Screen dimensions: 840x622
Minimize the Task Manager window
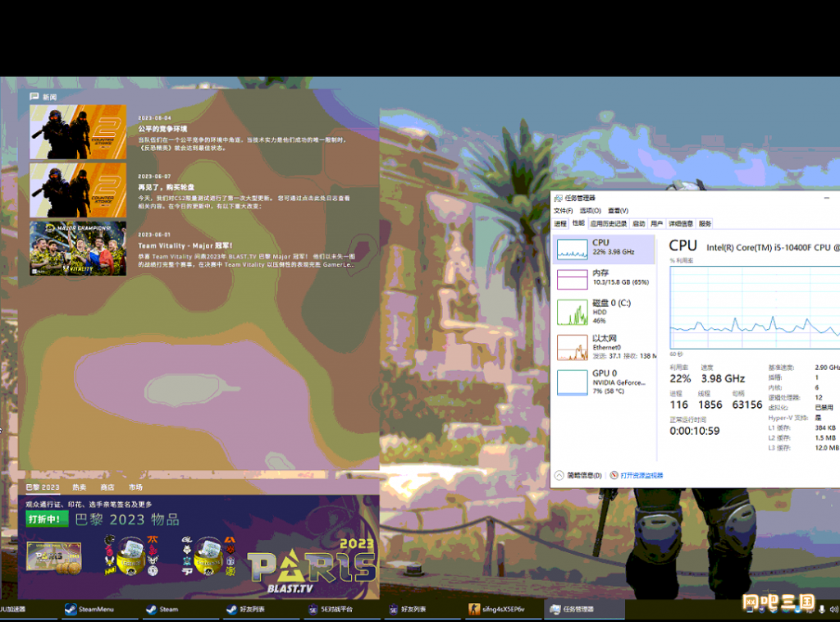(x=827, y=198)
